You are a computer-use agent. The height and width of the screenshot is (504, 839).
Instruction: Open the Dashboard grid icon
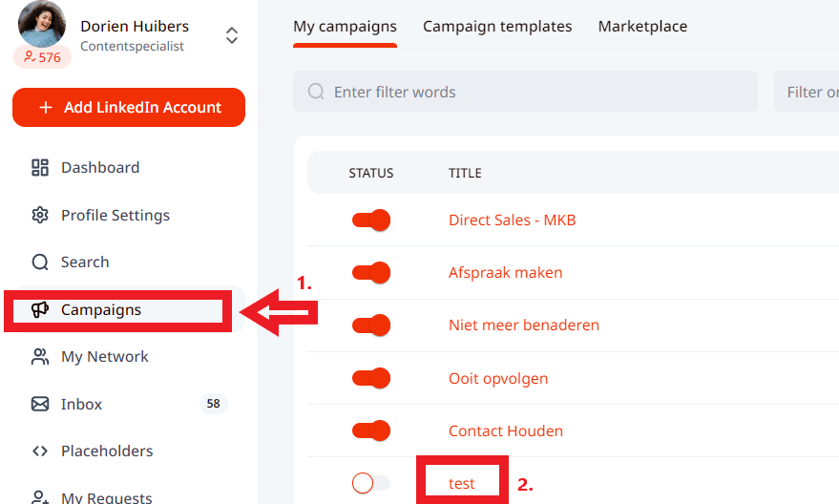[40, 168]
